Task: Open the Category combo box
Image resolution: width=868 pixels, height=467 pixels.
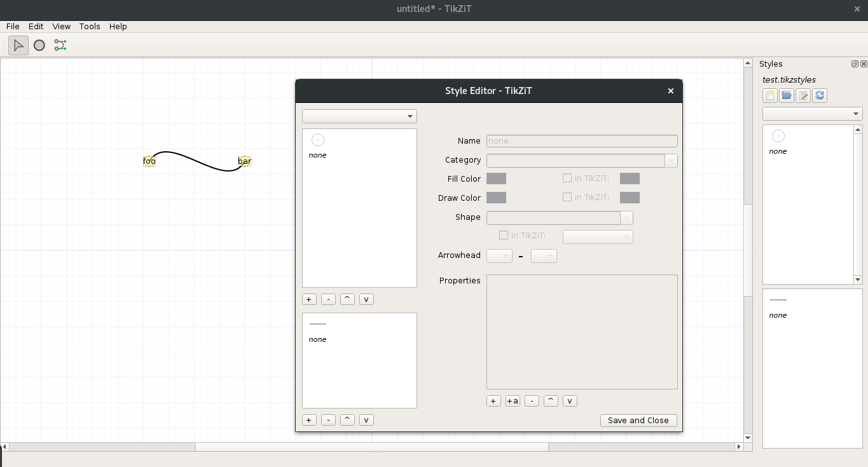Action: (x=582, y=160)
